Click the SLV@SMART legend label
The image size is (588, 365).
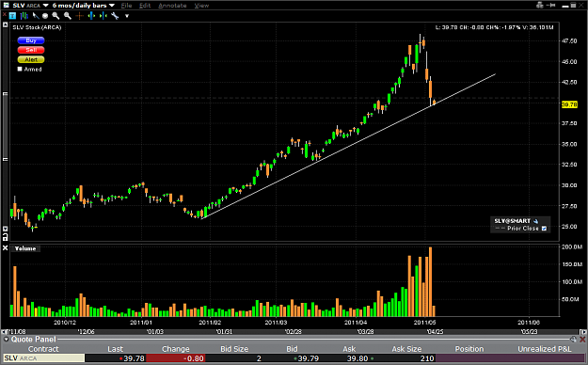point(512,221)
